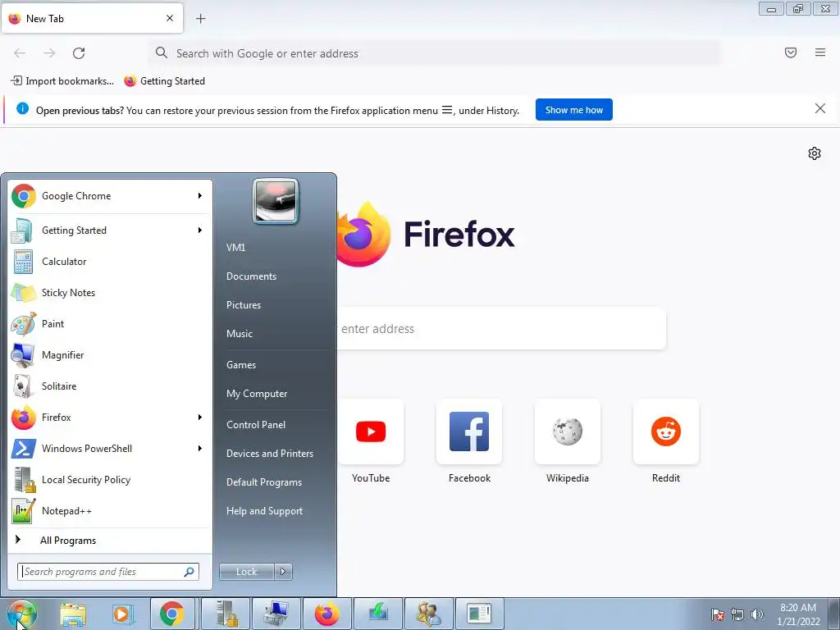Viewport: 840px width, 630px height.
Task: Open My Computer
Action: click(257, 394)
